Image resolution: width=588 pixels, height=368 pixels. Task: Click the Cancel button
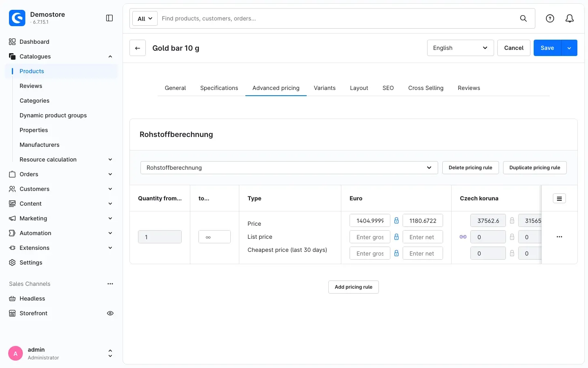(514, 48)
